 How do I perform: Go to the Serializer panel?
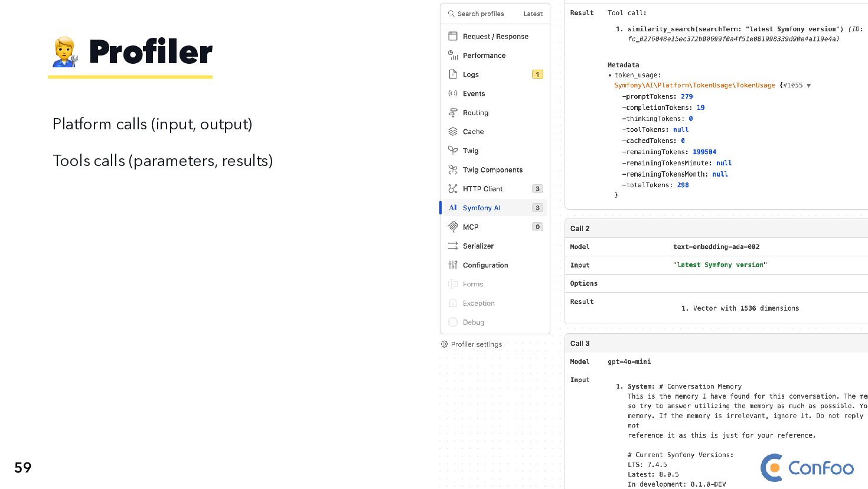495,246
